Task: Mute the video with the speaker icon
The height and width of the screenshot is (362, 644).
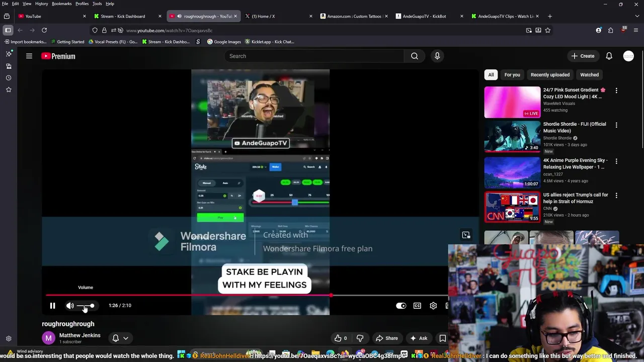Action: point(70,306)
